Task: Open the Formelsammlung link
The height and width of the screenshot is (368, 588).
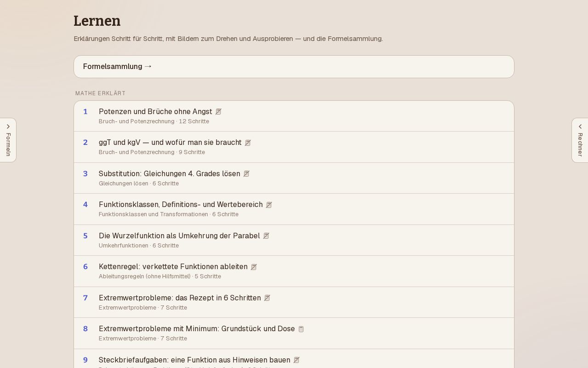Action: pyautogui.click(x=294, y=67)
